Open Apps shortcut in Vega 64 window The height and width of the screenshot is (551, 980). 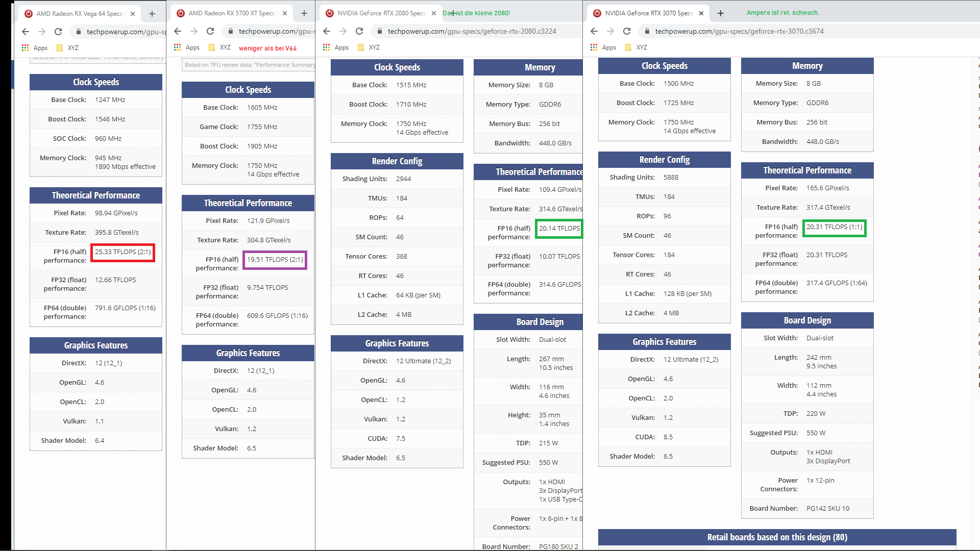click(35, 48)
